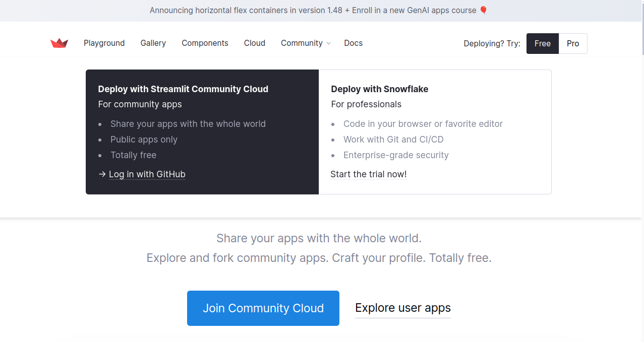This screenshot has width=644, height=342.
Task: Open the Components page
Action: tap(205, 43)
